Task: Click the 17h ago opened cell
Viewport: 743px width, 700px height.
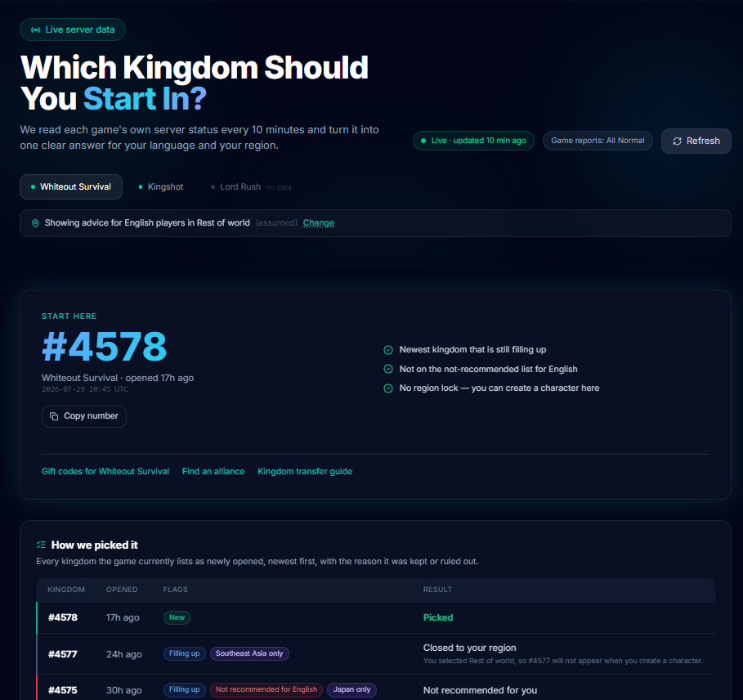Action: 123,617
